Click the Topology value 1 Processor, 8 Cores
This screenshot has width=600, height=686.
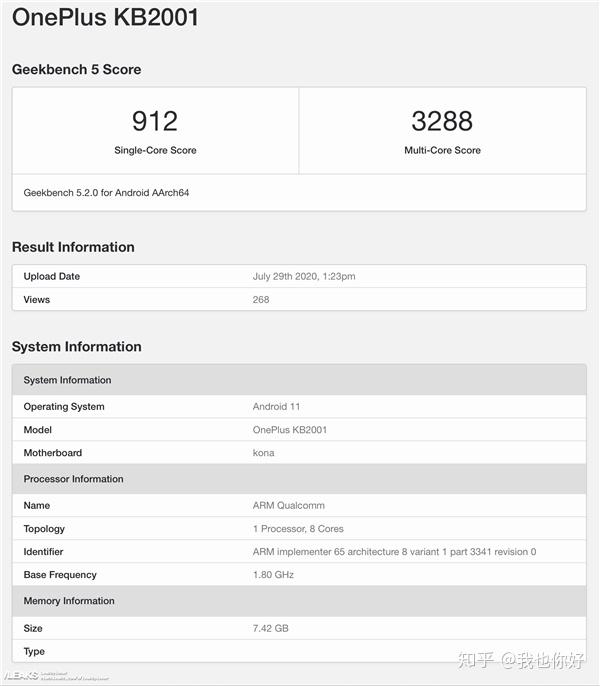298,528
